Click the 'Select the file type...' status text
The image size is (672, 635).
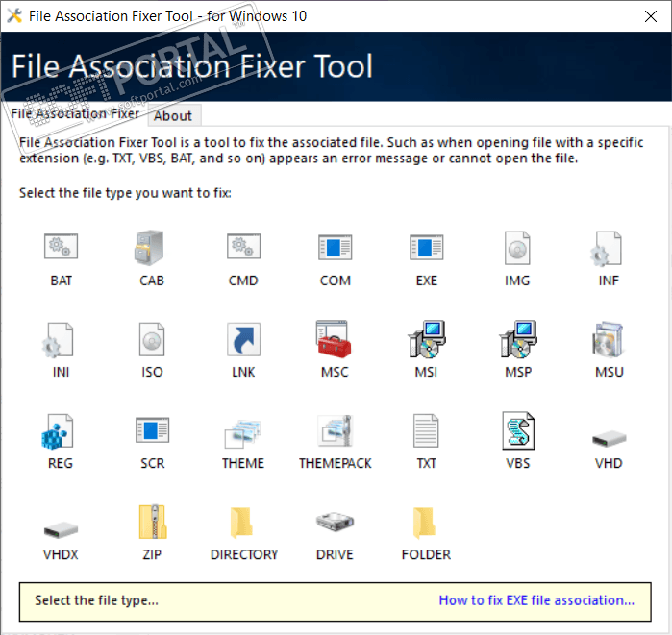[96, 600]
